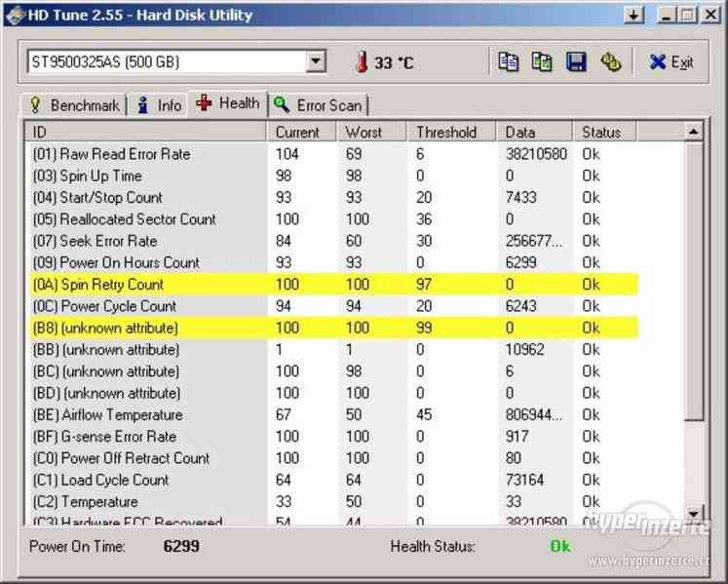The height and width of the screenshot is (584, 728).
Task: Open the options gear icon
Action: [610, 61]
